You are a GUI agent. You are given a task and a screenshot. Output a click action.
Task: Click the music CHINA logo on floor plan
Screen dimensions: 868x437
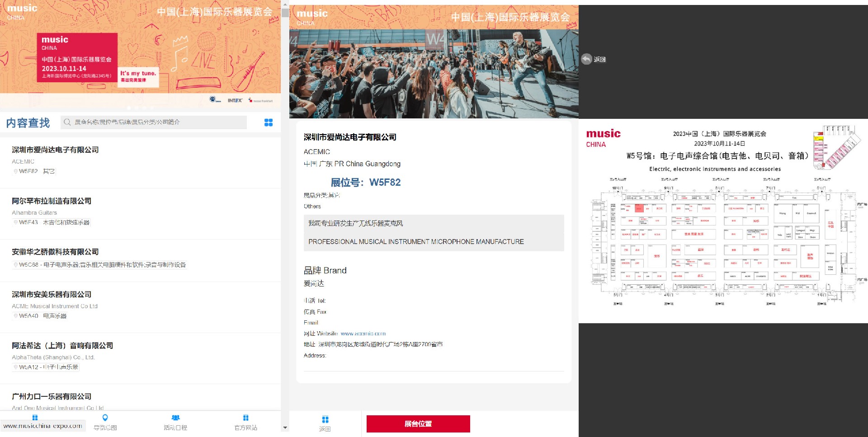click(604, 138)
